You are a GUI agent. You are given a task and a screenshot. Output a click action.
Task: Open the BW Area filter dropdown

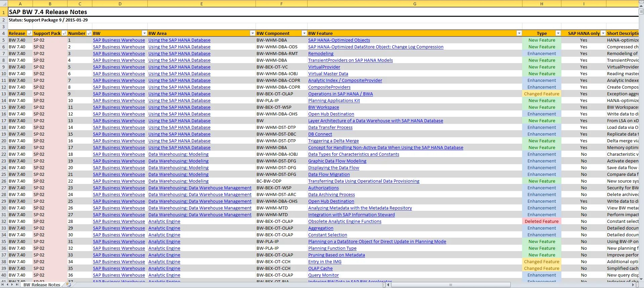click(x=252, y=33)
